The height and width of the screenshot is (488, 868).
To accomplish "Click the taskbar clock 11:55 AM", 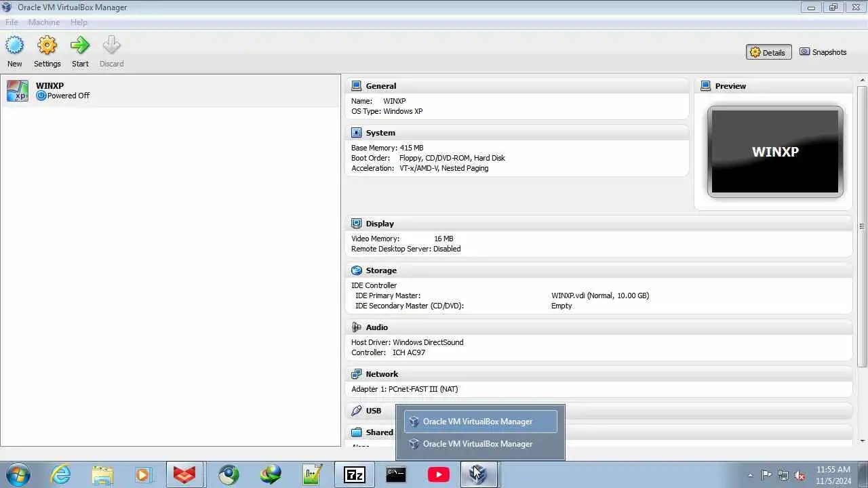I will [833, 469].
